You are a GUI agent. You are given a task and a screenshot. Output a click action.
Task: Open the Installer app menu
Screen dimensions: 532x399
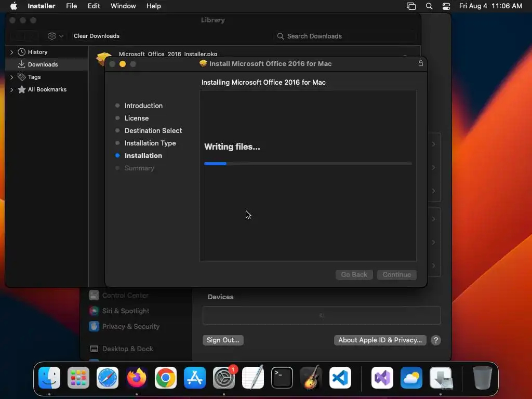tap(42, 6)
